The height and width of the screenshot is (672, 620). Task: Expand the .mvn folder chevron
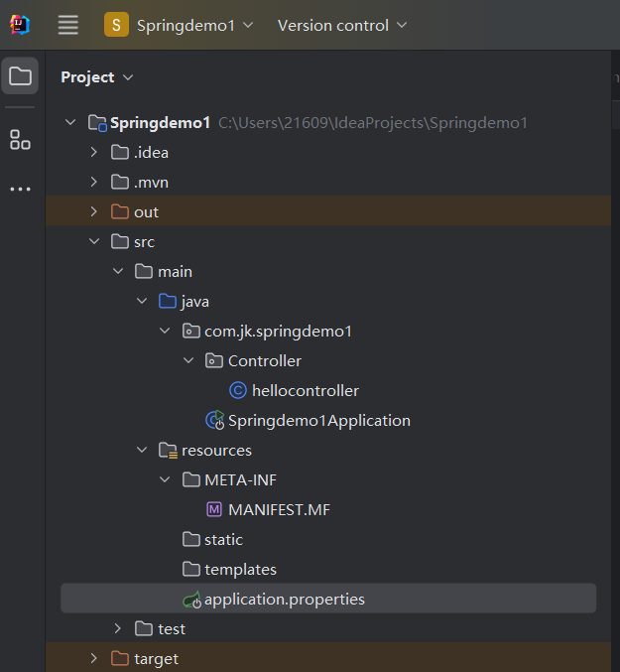pyautogui.click(x=94, y=182)
